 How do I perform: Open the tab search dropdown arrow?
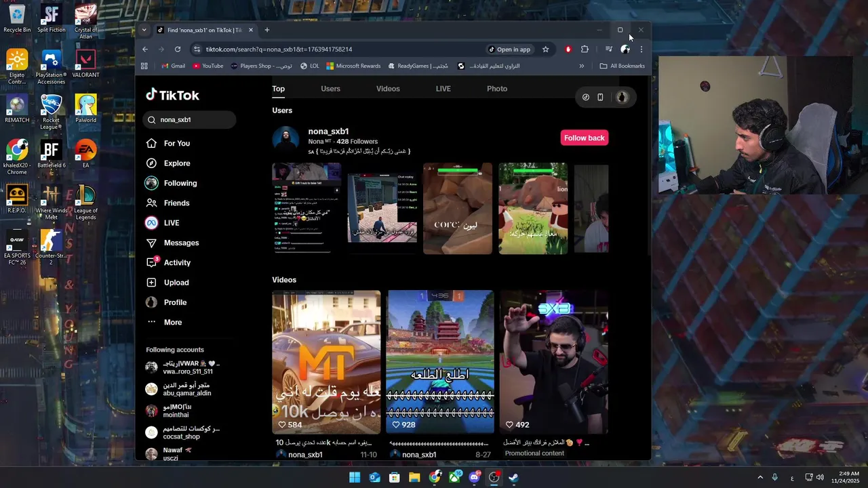point(144,30)
